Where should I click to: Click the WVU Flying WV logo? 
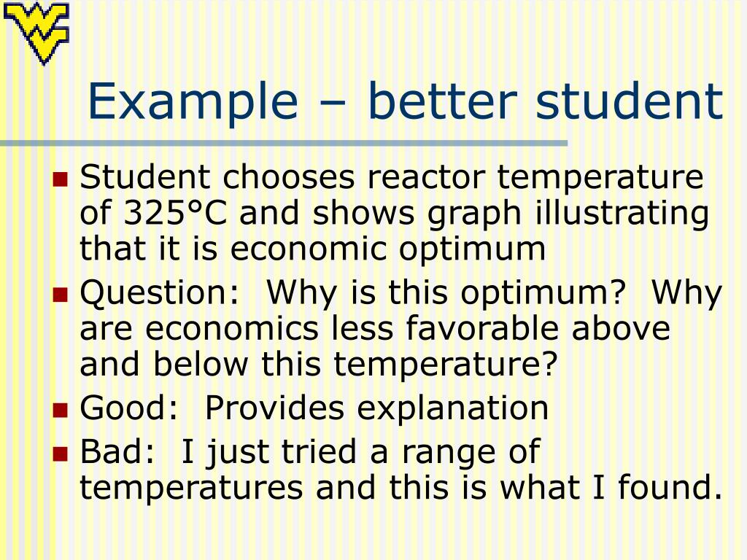36,32
